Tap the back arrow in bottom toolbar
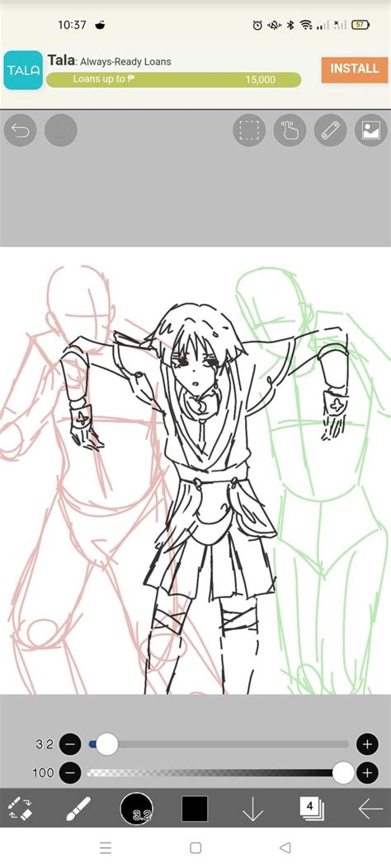Image resolution: width=391 pixels, height=868 pixels. point(370,809)
